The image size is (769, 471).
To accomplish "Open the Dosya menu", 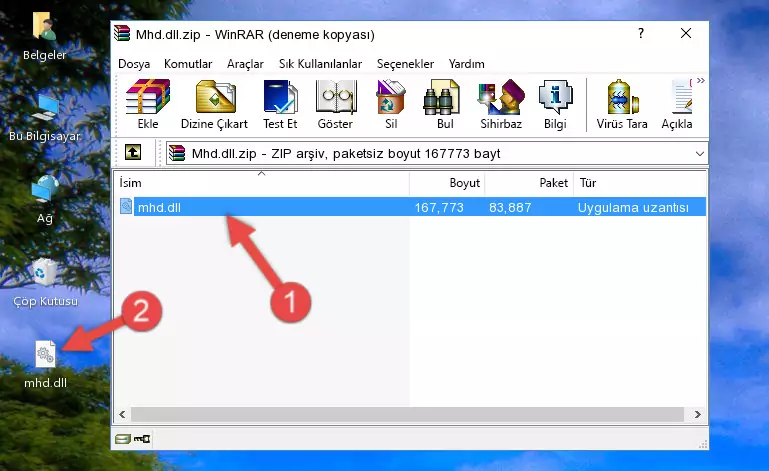I will click(x=134, y=64).
